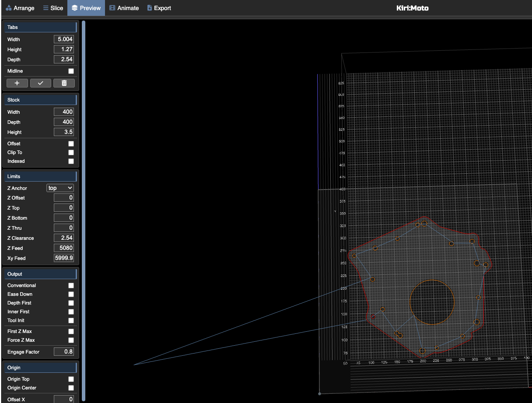
Task: Enable the Depth First option
Action: (71, 303)
